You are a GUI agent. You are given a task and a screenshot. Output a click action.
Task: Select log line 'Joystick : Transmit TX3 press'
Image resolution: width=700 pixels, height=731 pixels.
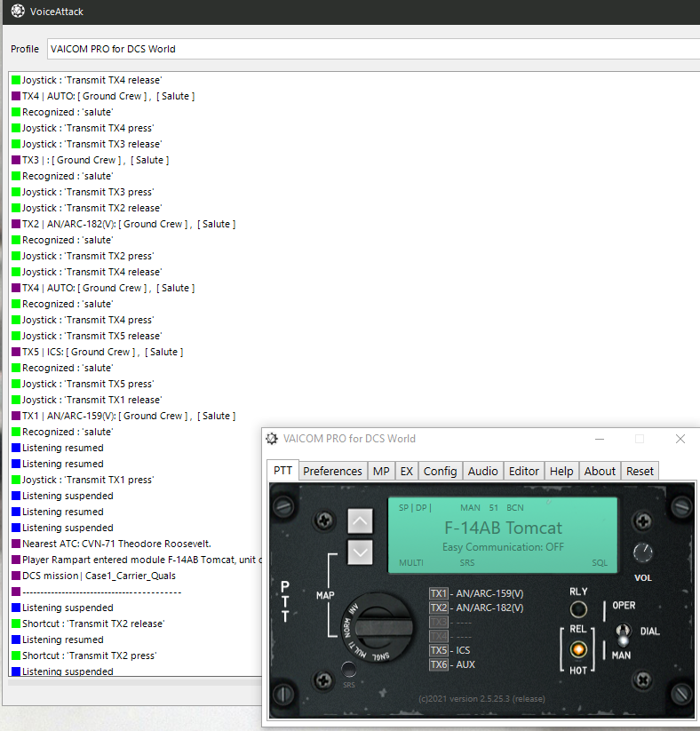pyautogui.click(x=83, y=192)
